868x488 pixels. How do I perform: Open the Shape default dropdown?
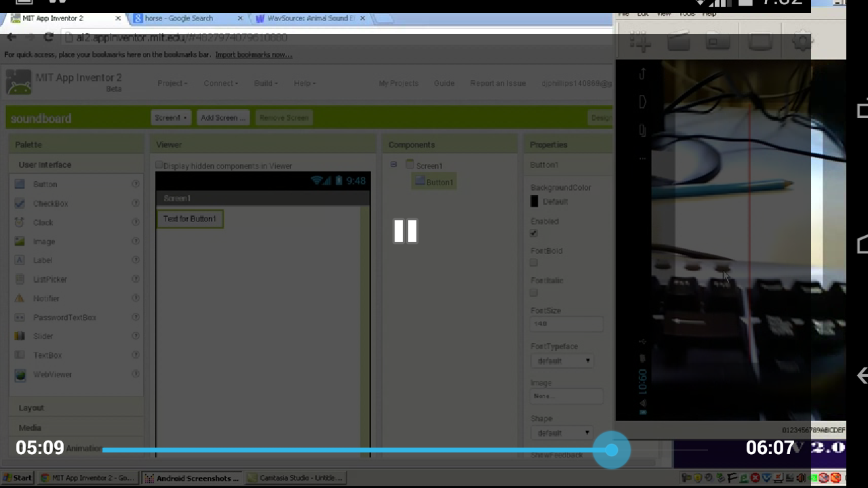coord(562,432)
